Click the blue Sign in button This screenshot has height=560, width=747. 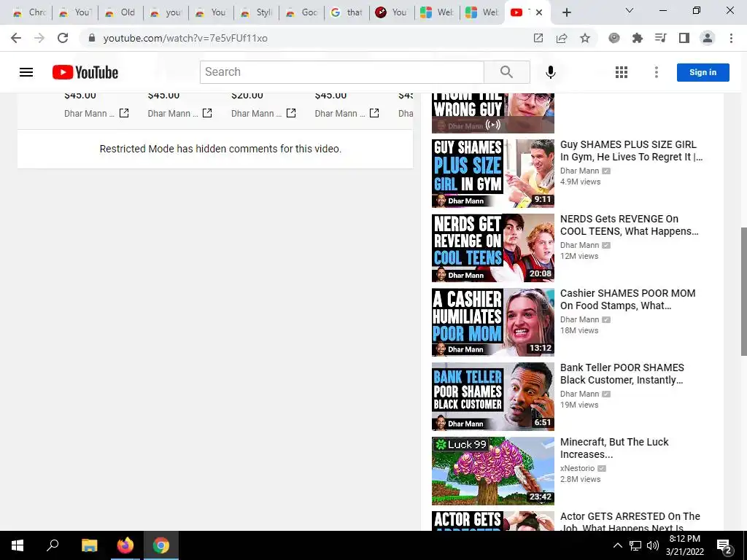pos(703,72)
